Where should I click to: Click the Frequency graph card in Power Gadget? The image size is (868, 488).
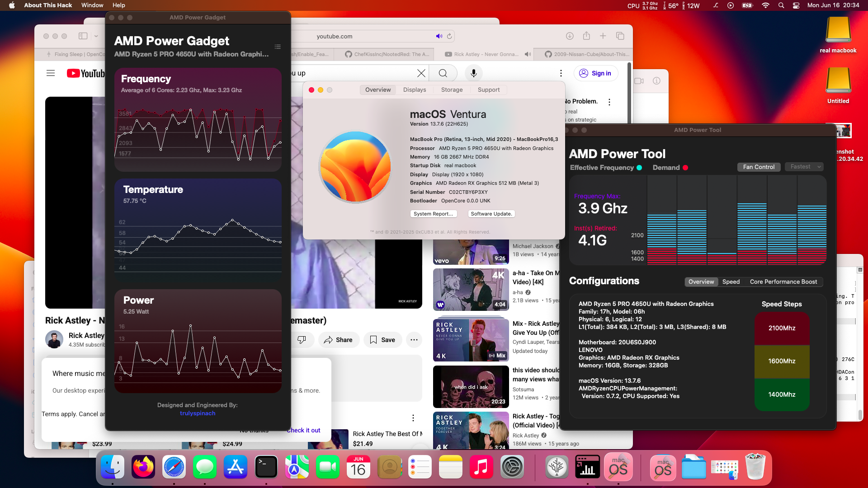pos(198,120)
